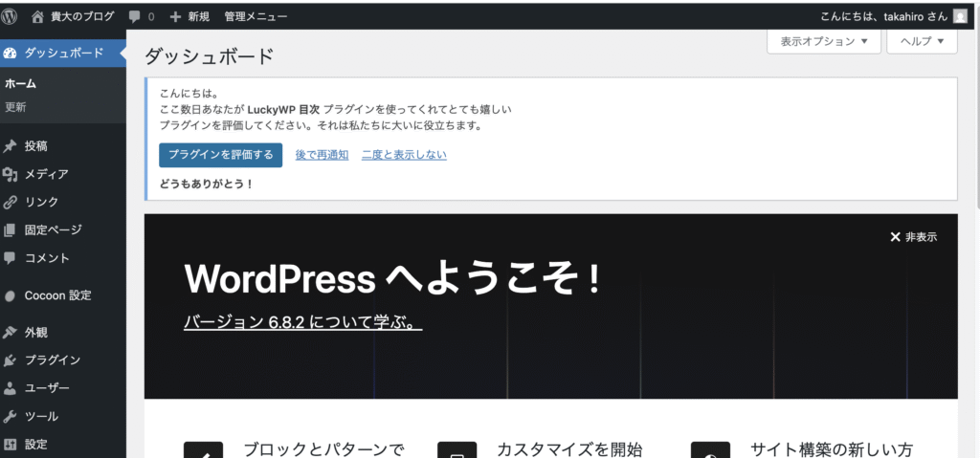Click the 後で再通知 link
The image size is (980, 458).
click(x=322, y=155)
